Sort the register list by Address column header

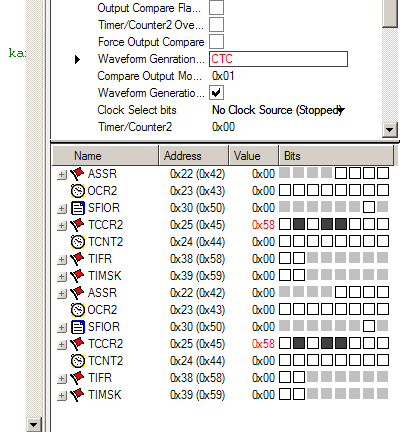click(194, 156)
